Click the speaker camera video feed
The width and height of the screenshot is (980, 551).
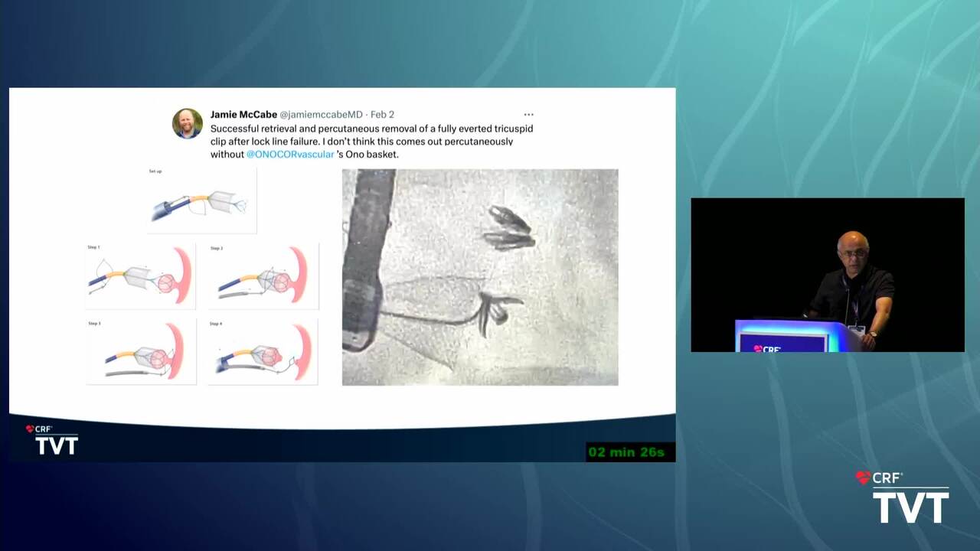(828, 275)
